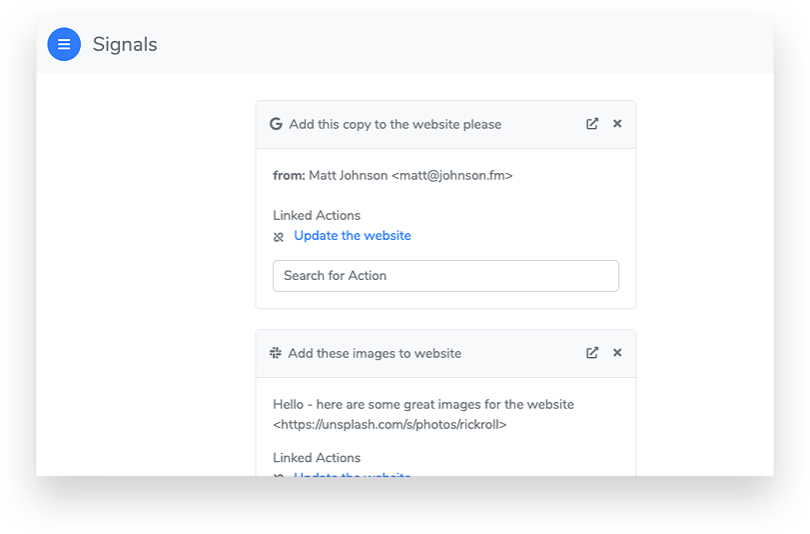Image resolution: width=810 pixels, height=534 pixels.
Task: Click Linked Actions label in the Google signal
Action: (x=316, y=215)
